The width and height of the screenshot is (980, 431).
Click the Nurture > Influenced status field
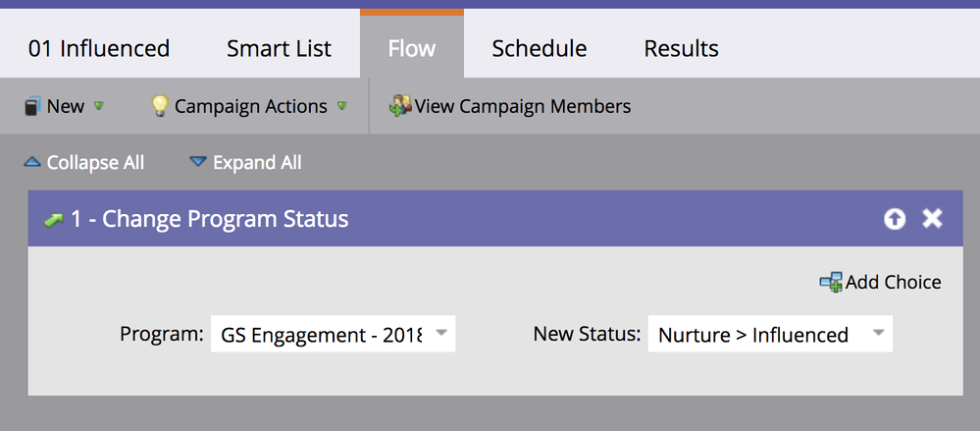[771, 334]
